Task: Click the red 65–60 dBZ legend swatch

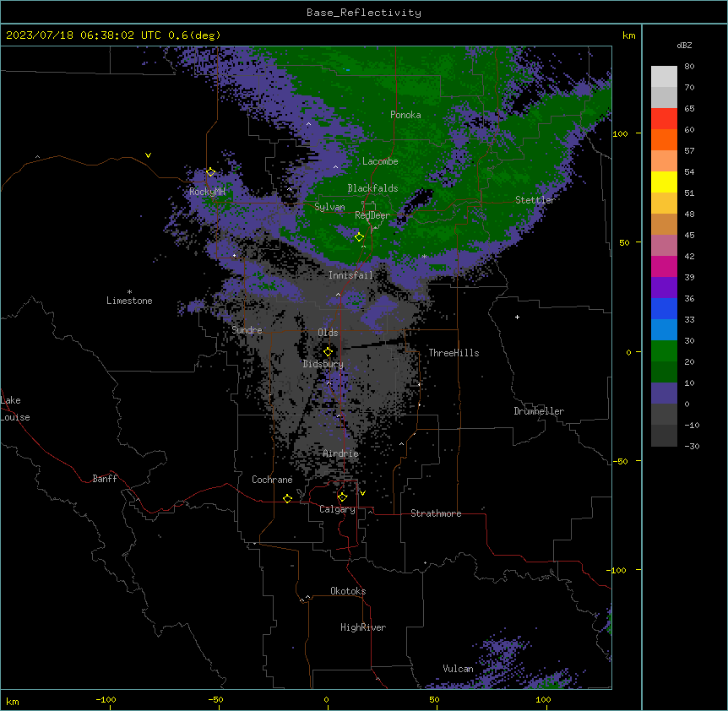Action: 664,119
